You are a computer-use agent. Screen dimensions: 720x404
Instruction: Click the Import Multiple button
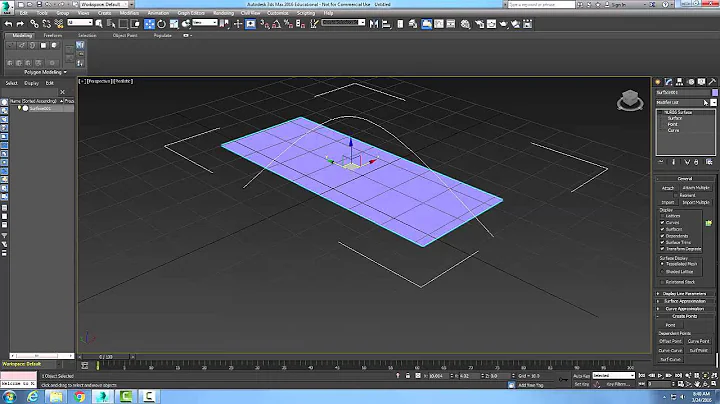pos(696,202)
